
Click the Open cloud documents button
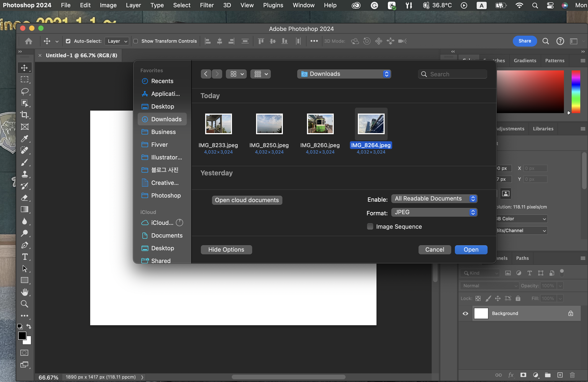247,200
